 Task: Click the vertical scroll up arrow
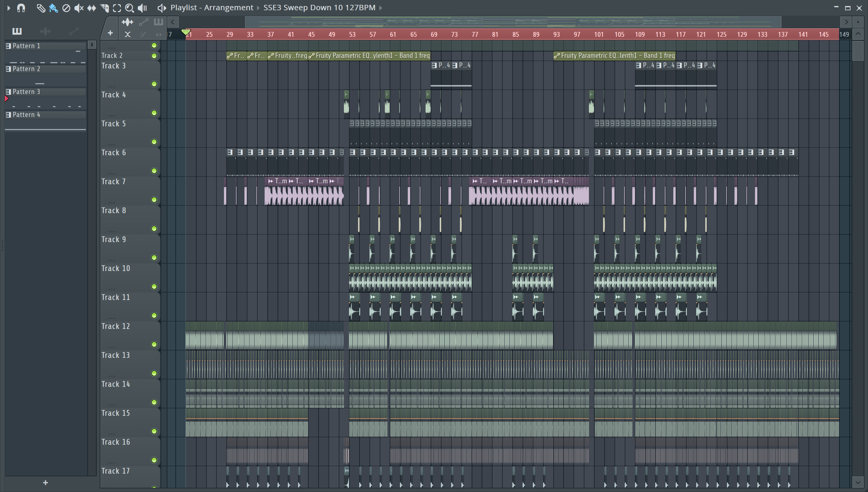[858, 34]
